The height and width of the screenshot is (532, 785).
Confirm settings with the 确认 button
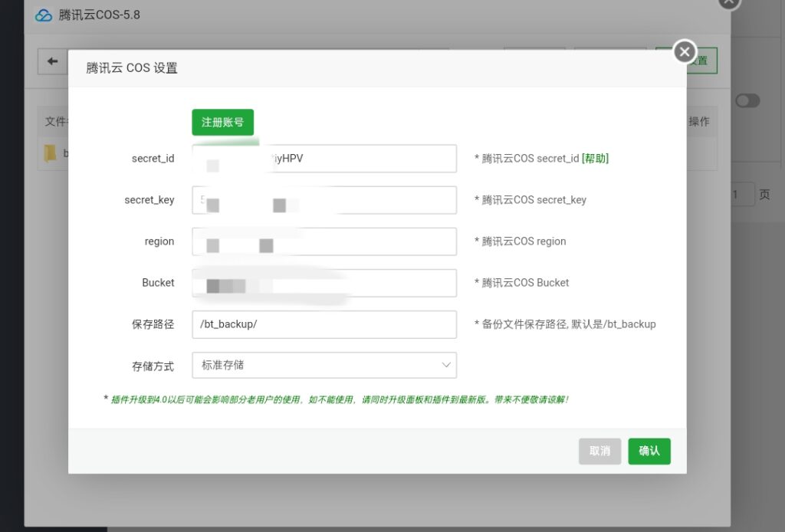pos(649,451)
